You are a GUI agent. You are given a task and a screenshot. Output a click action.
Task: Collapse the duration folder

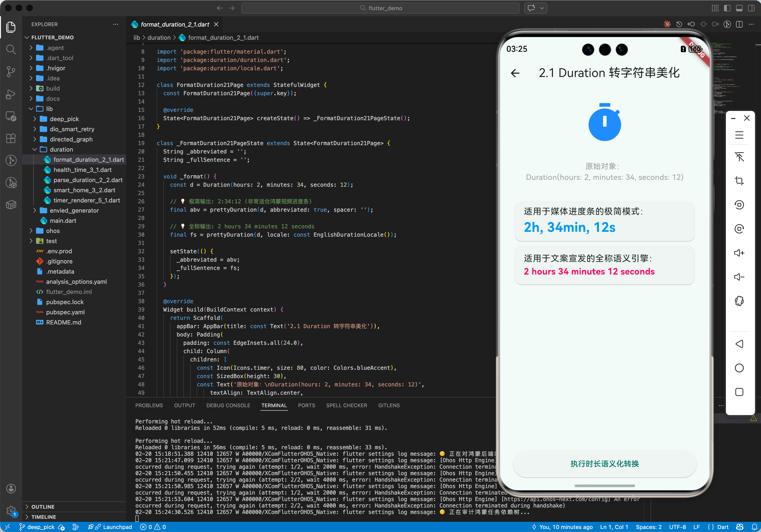[x=61, y=150]
